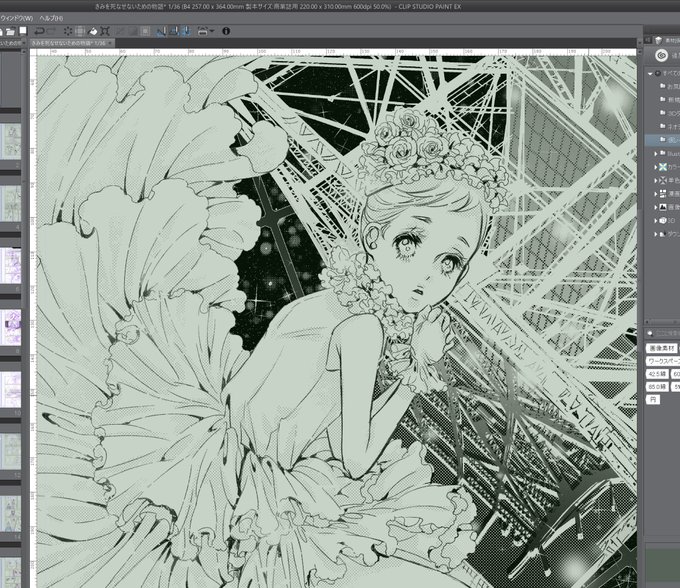Click the 円 tag button
Viewport: 680px width, 588px height.
coord(653,399)
